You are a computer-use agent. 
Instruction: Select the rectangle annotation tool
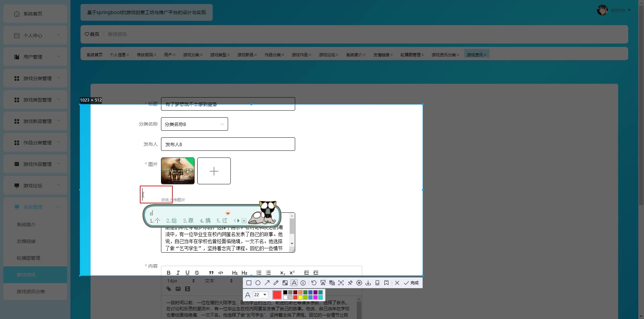(x=249, y=283)
